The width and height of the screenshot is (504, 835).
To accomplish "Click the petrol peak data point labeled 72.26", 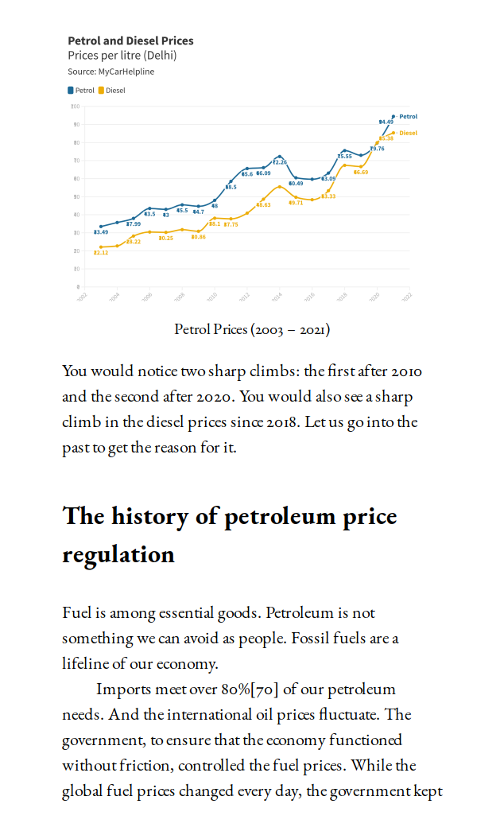I will (x=279, y=157).
